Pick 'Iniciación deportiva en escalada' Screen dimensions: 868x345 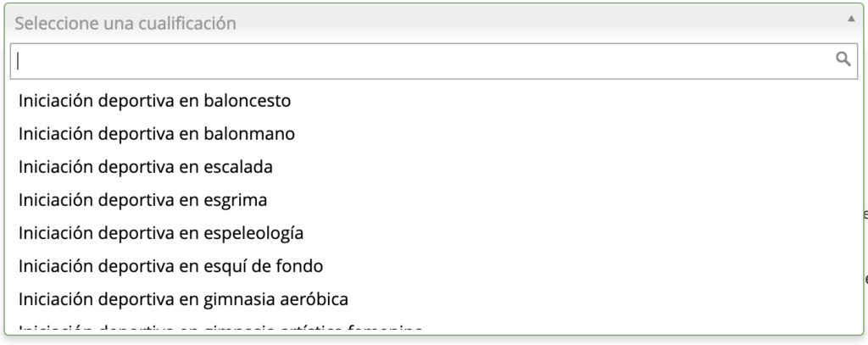(x=146, y=166)
